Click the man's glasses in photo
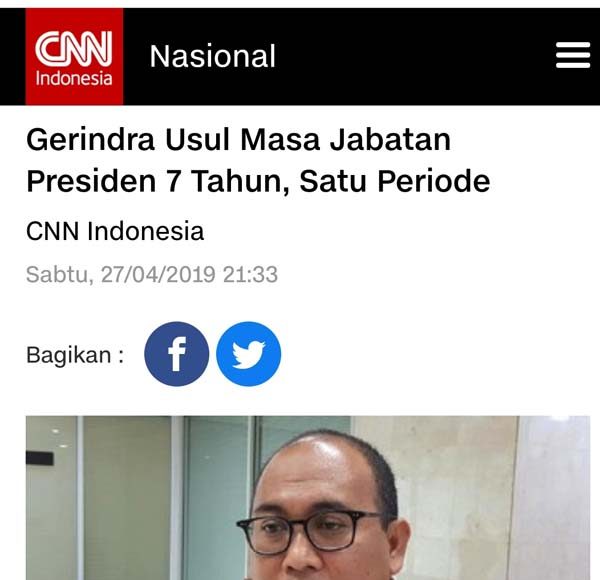Image resolution: width=600 pixels, height=580 pixels. coord(310,531)
